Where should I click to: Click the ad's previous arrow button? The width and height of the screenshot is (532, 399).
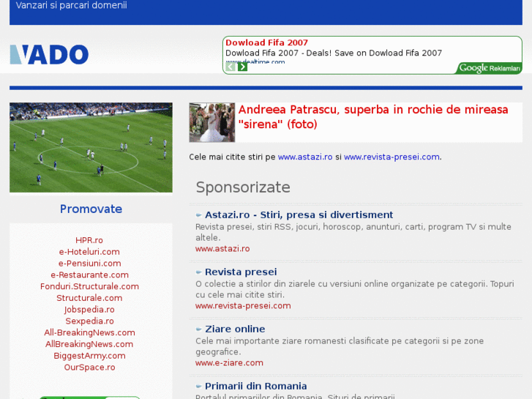point(231,67)
